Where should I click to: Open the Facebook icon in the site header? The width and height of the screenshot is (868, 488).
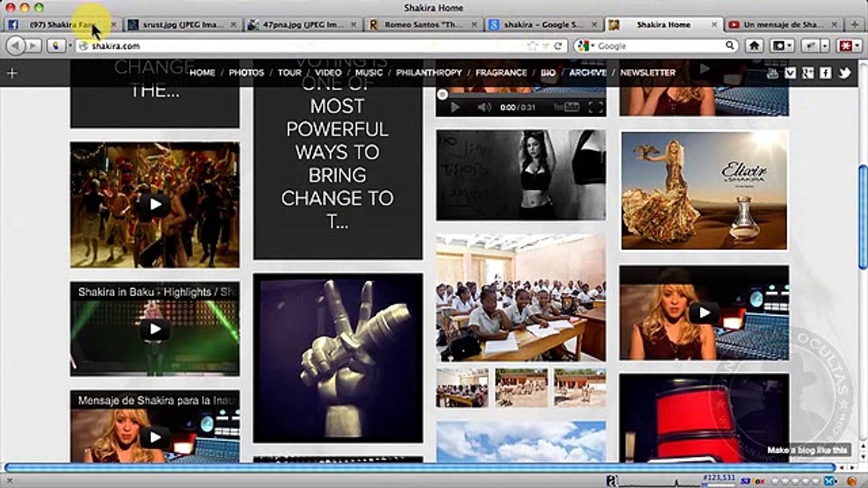coord(825,73)
